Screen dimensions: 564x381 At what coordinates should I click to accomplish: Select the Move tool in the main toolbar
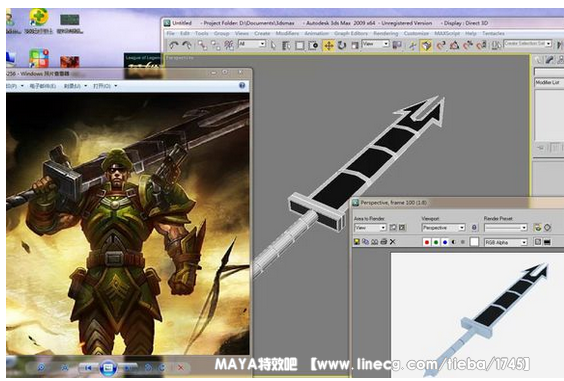pyautogui.click(x=328, y=46)
